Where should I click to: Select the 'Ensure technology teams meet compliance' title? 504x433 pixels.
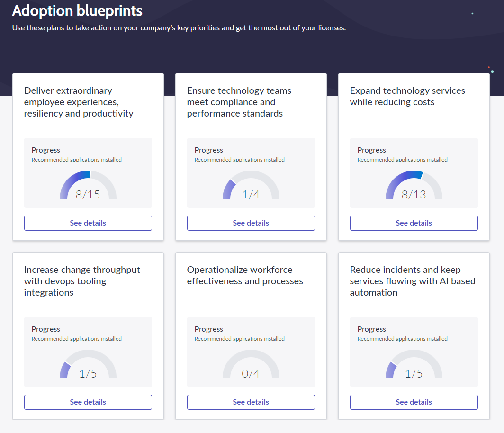(x=239, y=102)
